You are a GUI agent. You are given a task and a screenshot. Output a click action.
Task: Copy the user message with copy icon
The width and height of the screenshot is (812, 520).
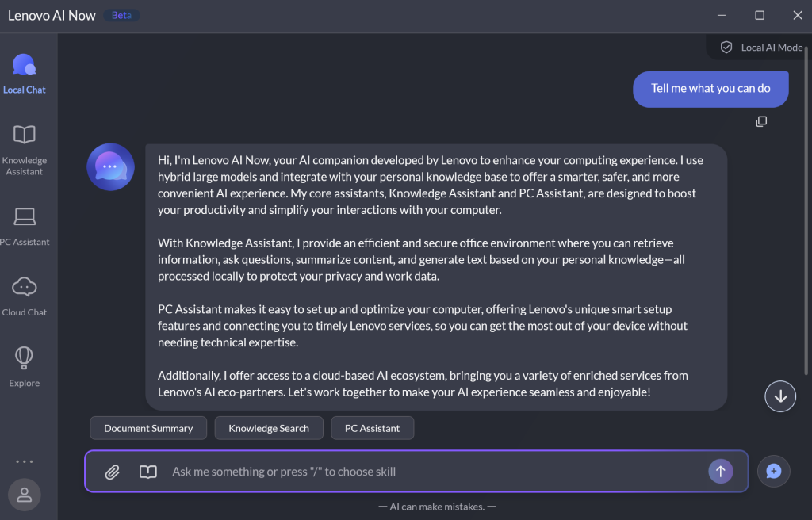coord(761,121)
